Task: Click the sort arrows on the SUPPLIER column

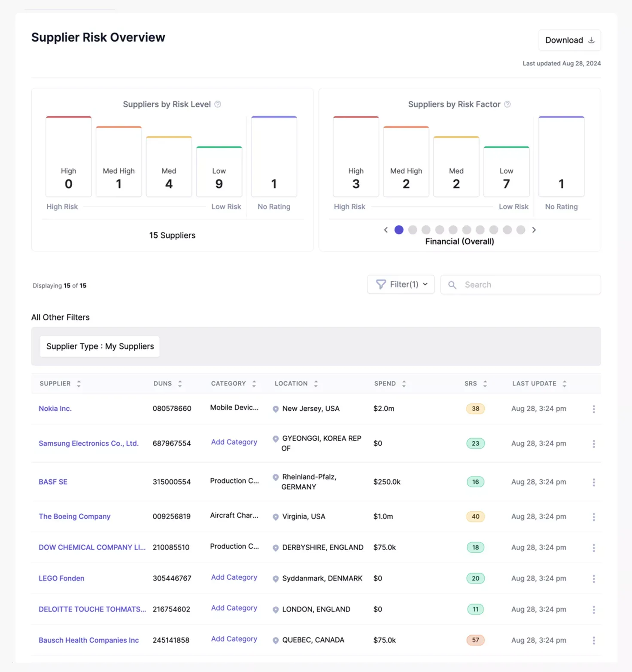Action: pyautogui.click(x=79, y=384)
